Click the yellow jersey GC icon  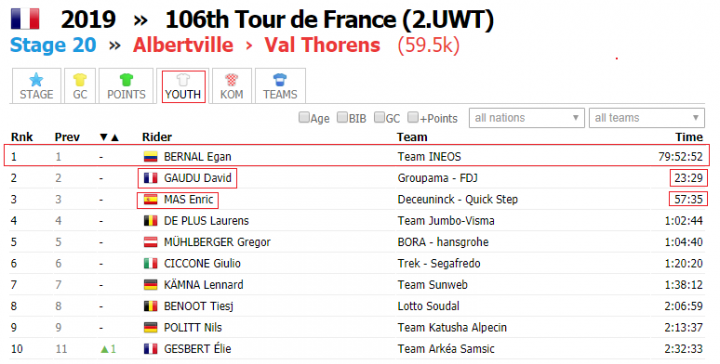[x=80, y=80]
